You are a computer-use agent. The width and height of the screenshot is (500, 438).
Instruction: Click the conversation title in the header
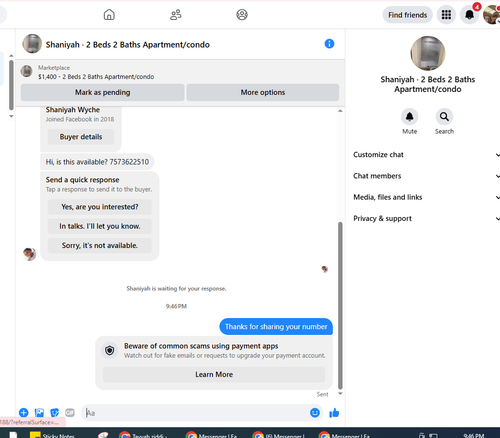click(x=128, y=45)
